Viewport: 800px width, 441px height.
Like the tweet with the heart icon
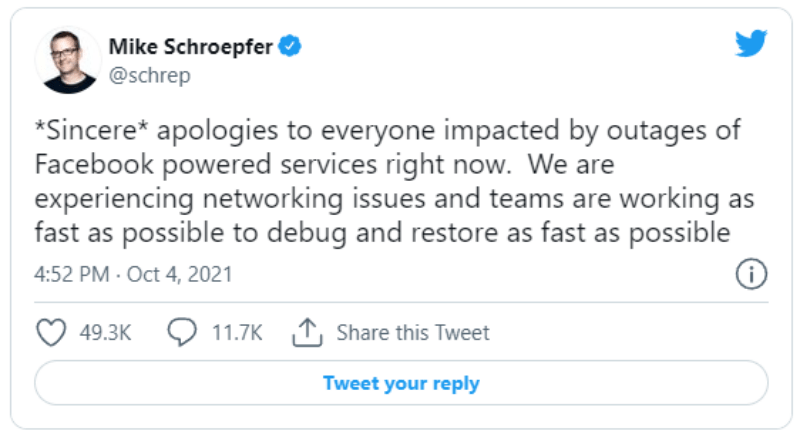(x=51, y=332)
